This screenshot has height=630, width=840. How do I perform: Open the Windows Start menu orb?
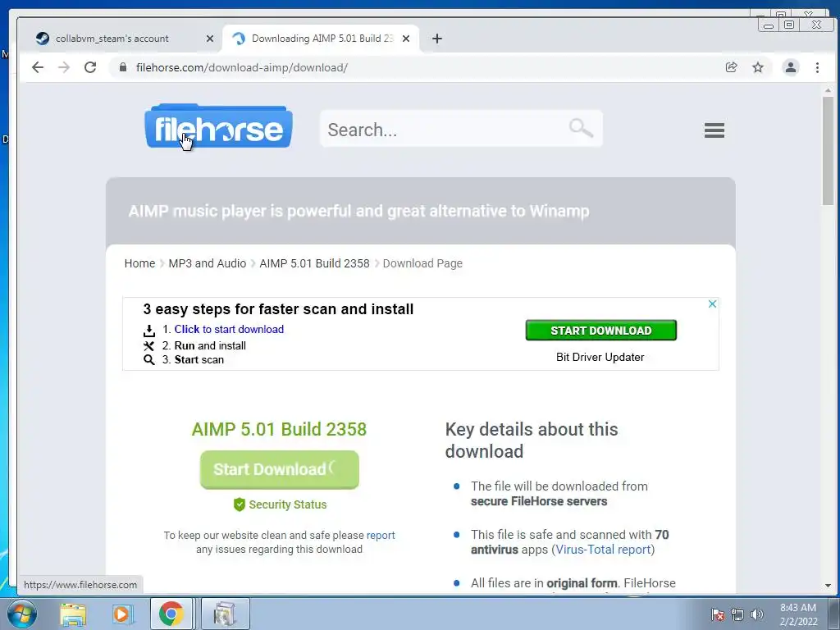[x=22, y=614]
